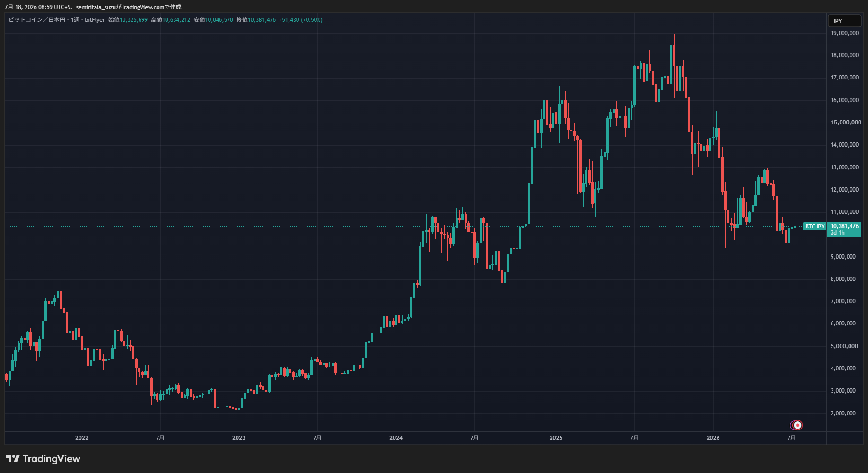Screen dimensions: 868x473
Task: Click the BTCJPY symbol label on the price line
Action: click(815, 227)
